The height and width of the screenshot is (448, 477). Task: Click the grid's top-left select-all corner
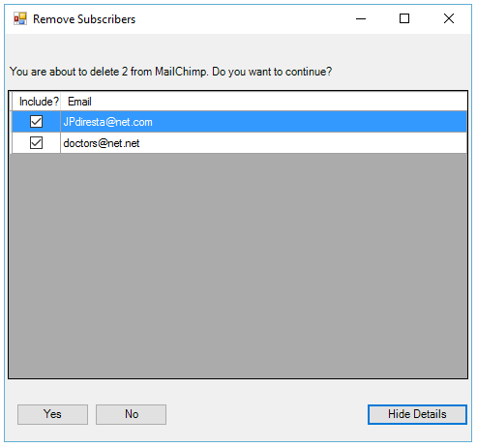11,102
